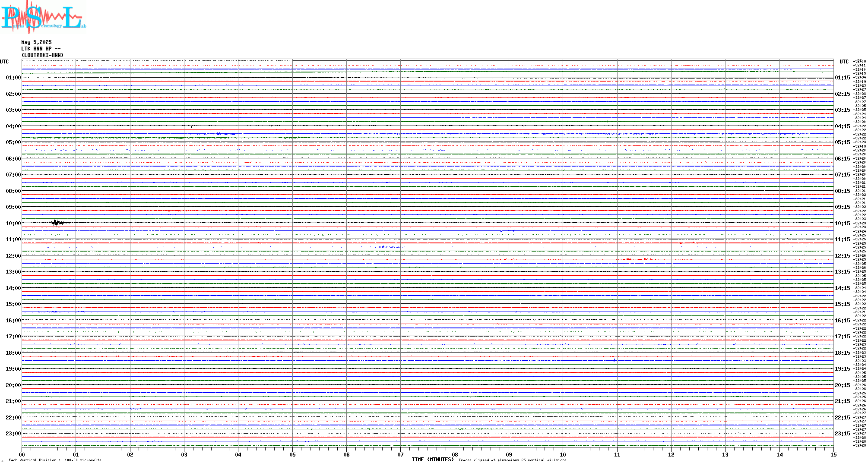Click the 01:00 hour label

(13, 78)
